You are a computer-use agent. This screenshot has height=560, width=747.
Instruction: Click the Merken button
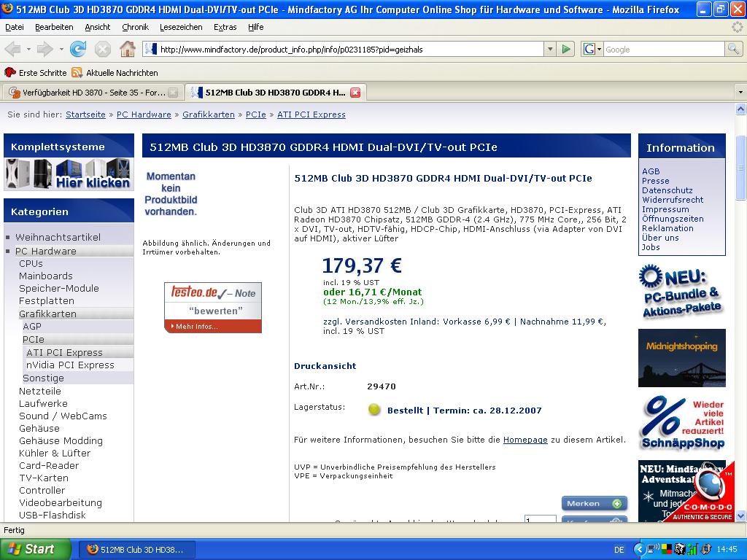tap(594, 503)
